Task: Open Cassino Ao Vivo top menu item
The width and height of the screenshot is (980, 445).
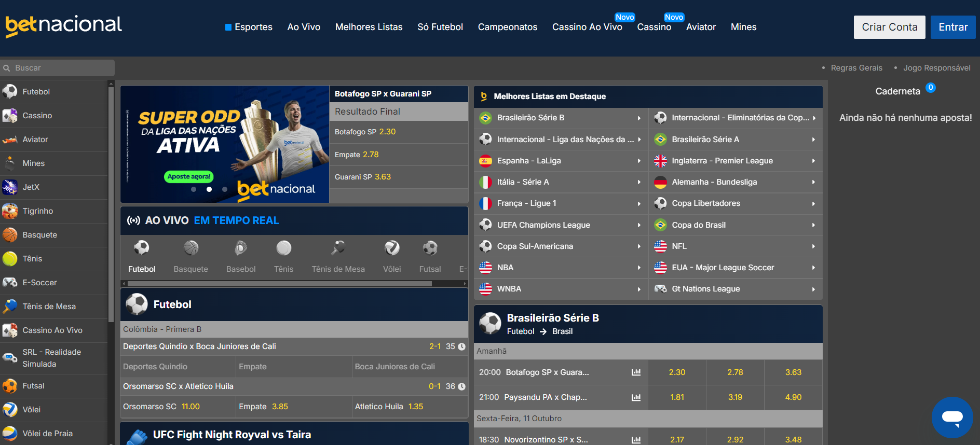Action: pyautogui.click(x=587, y=27)
